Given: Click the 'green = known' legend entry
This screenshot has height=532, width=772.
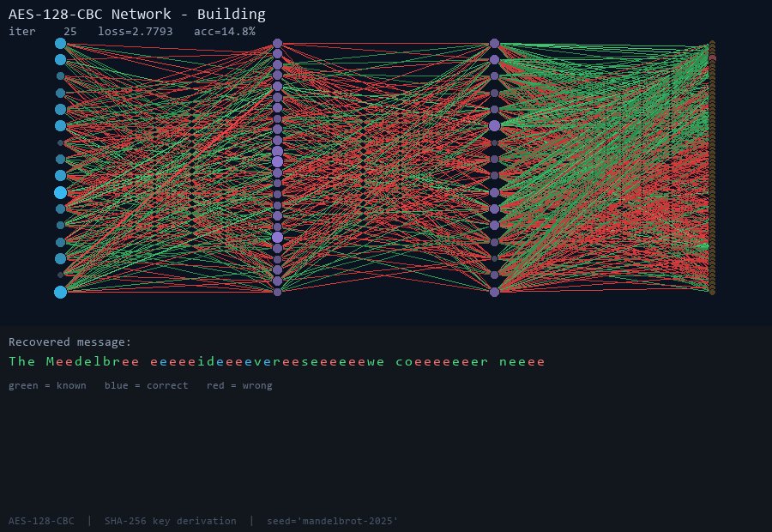Looking at the screenshot, I should [47, 385].
